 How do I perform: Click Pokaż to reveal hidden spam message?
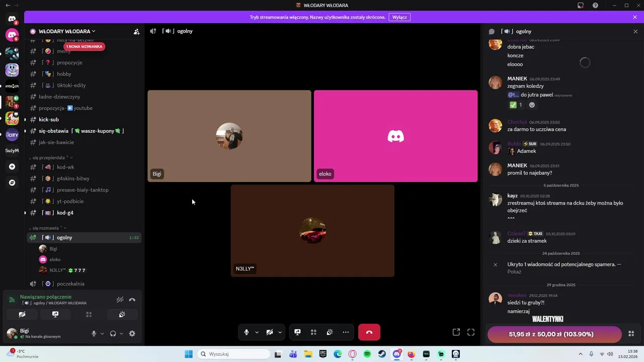click(514, 272)
